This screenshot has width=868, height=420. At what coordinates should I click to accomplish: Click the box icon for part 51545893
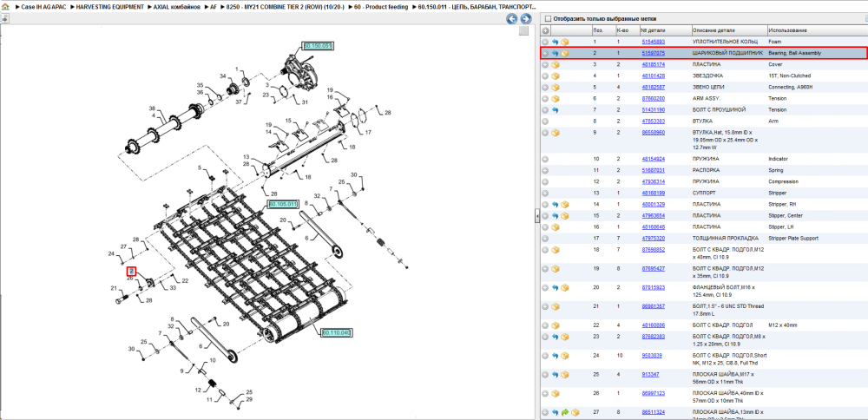tap(565, 42)
